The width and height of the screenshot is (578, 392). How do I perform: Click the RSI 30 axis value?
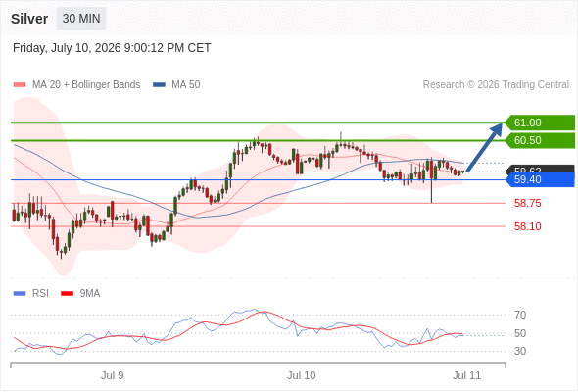[x=520, y=351]
